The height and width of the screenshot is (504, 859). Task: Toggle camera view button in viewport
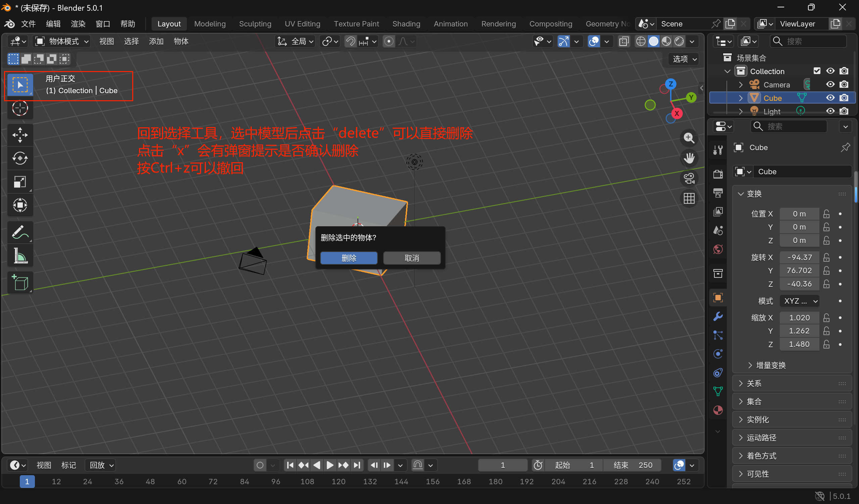point(689,178)
